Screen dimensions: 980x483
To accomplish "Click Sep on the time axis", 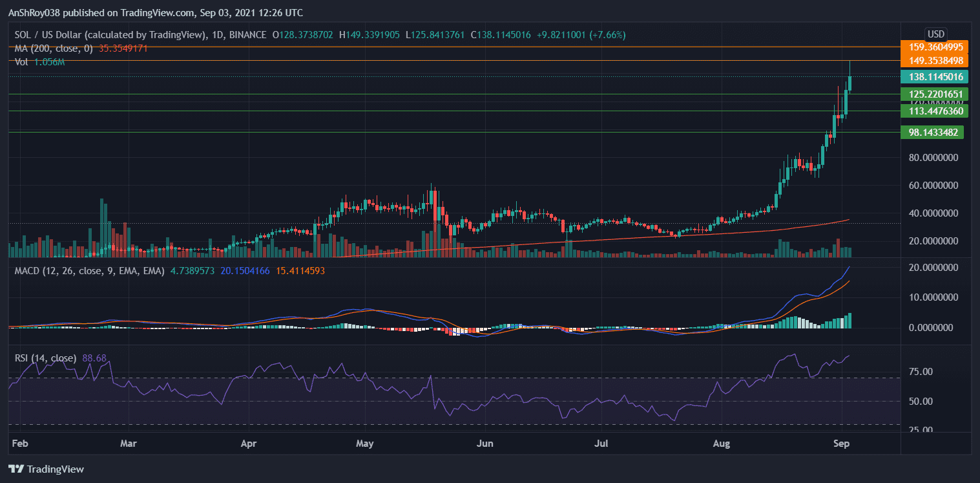I will coord(841,444).
